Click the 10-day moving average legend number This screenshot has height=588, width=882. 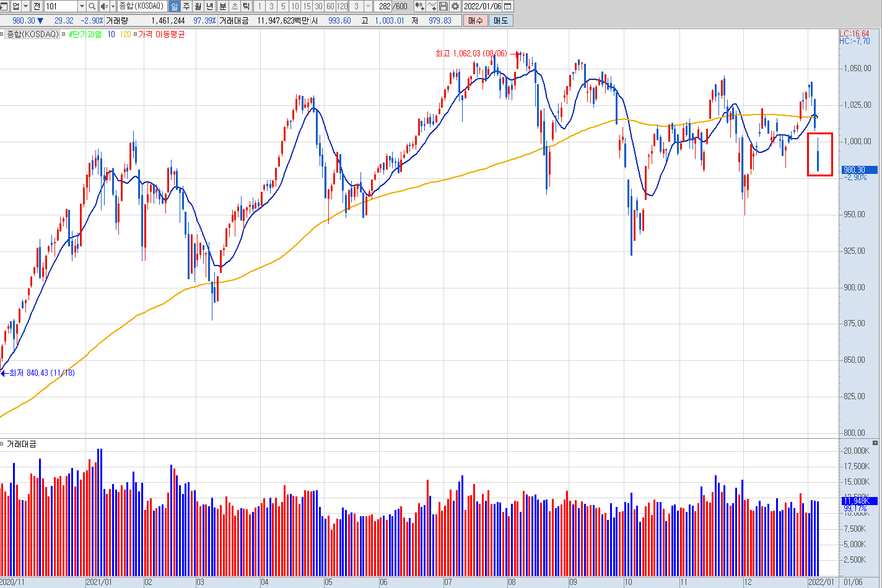[x=111, y=34]
